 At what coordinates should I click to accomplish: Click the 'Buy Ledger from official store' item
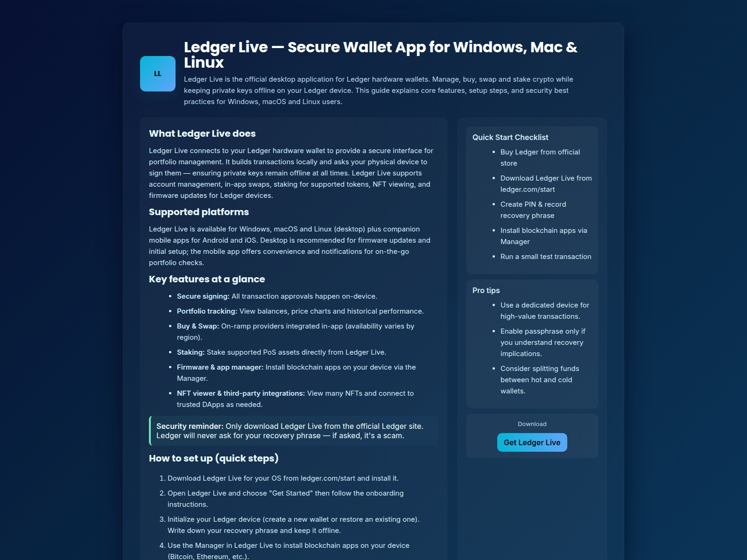540,158
